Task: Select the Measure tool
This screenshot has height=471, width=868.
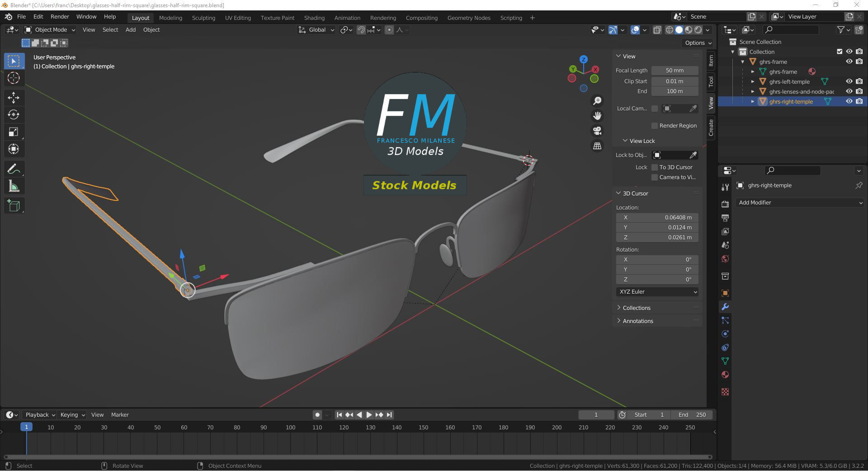Action: point(14,186)
